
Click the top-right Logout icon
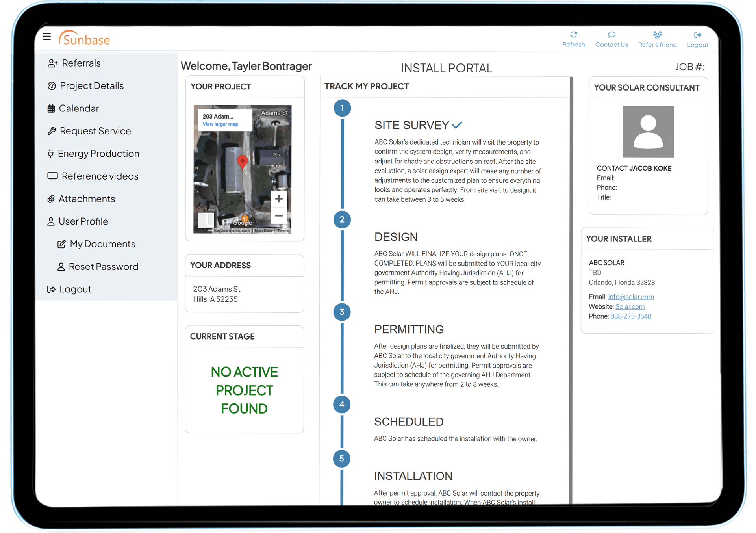pos(697,35)
